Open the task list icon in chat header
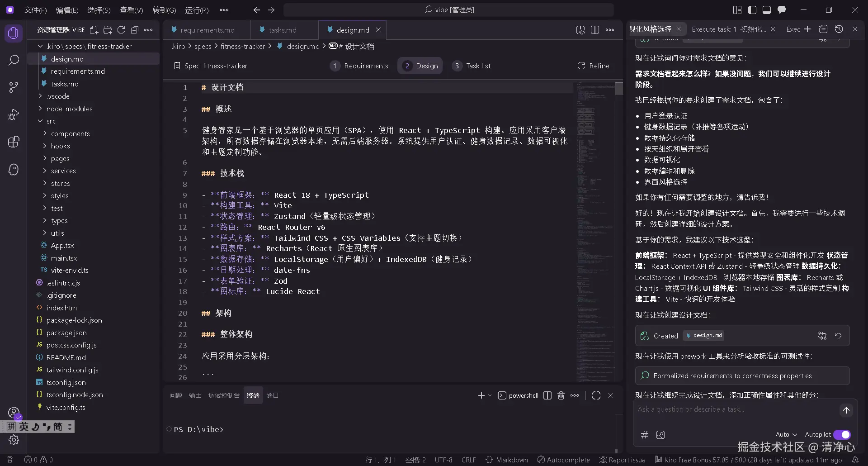This screenshot has width=868, height=466. point(823,29)
